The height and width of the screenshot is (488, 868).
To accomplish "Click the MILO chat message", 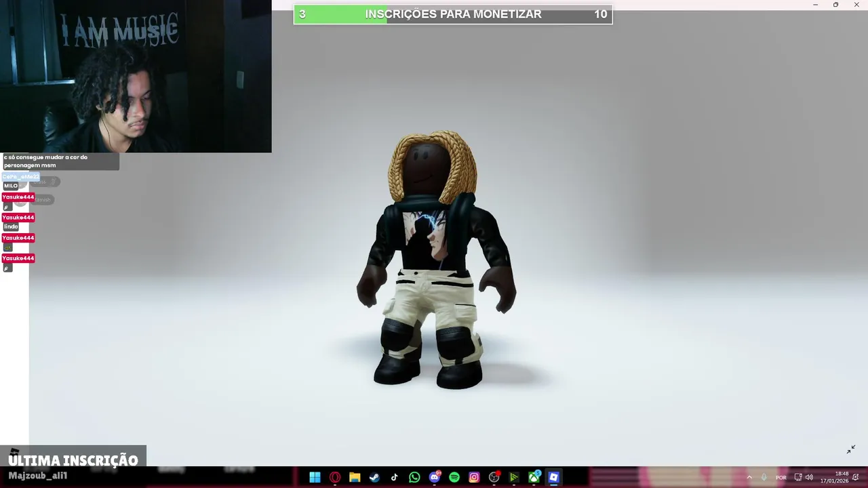I will tap(11, 186).
